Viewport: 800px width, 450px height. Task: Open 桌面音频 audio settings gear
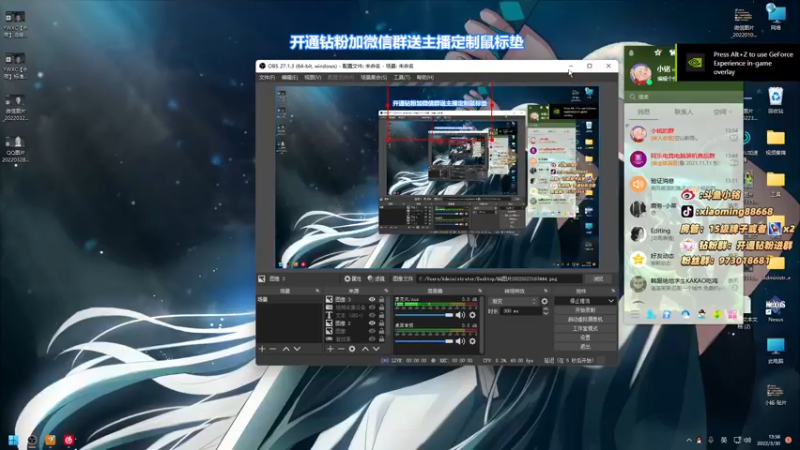(x=472, y=341)
